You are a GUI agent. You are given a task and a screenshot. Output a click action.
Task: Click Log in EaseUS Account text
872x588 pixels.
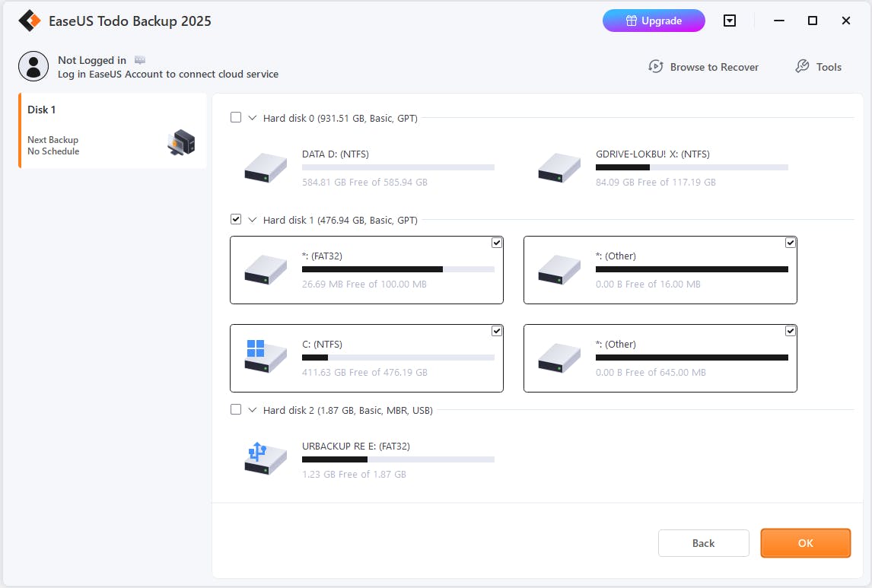click(168, 74)
